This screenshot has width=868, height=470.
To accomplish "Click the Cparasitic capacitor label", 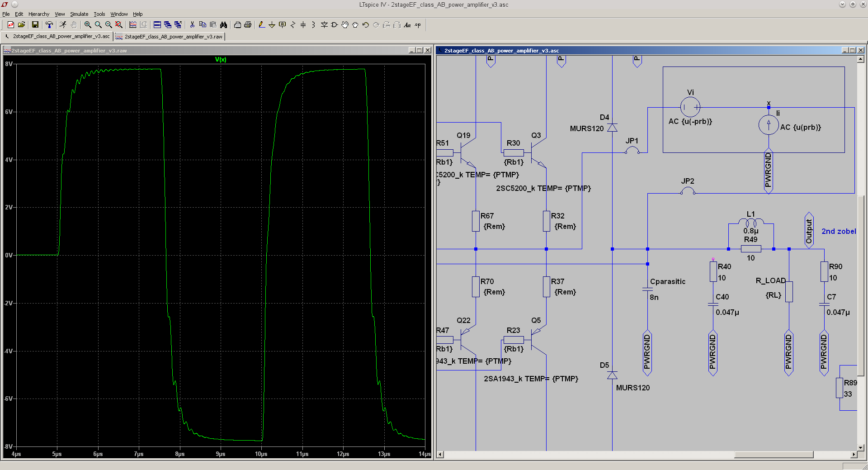I will pos(668,281).
